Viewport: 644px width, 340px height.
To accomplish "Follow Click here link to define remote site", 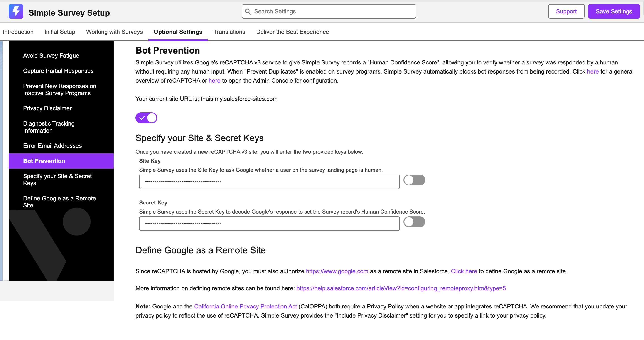I will 464,271.
